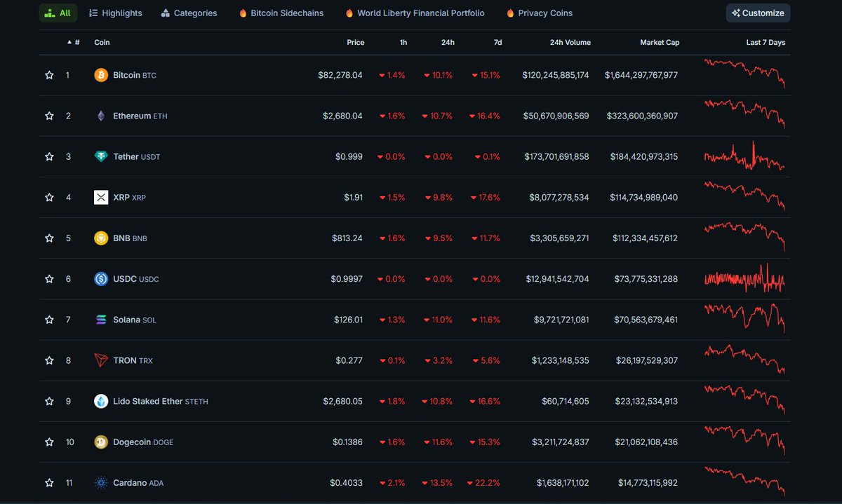Open Tether's 7-day sparkline chart
The height and width of the screenshot is (504, 842).
(x=744, y=156)
